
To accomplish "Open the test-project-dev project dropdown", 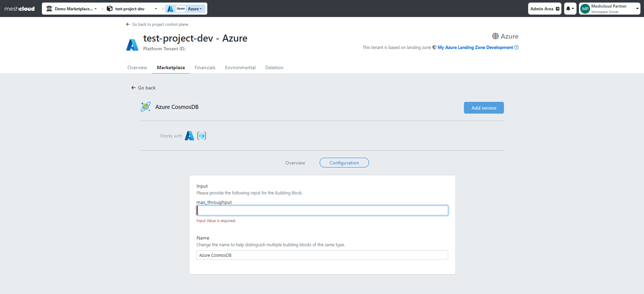I will click(132, 9).
